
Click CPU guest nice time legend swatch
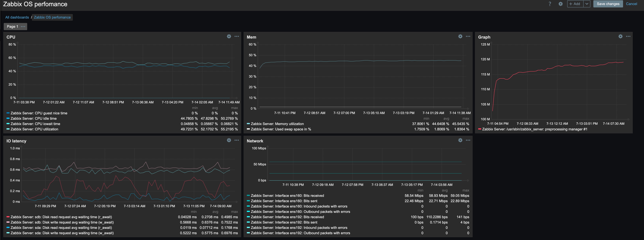point(8,113)
